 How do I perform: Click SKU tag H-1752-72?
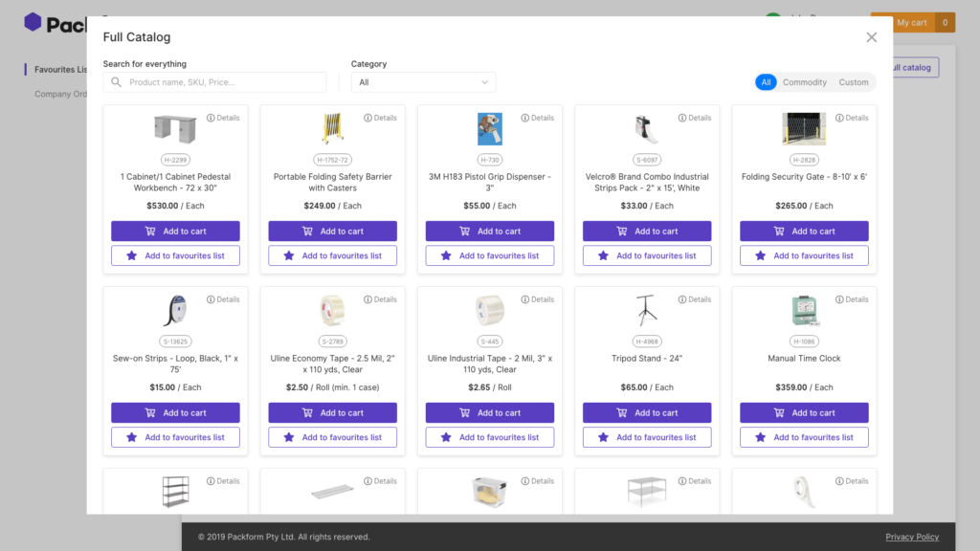[x=332, y=160]
